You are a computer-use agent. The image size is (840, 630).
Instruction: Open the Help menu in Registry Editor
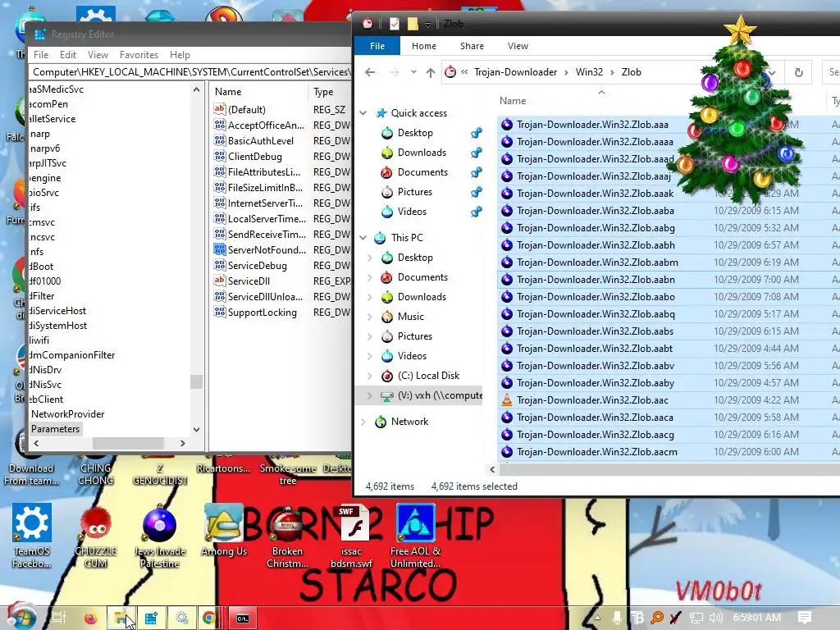click(180, 55)
